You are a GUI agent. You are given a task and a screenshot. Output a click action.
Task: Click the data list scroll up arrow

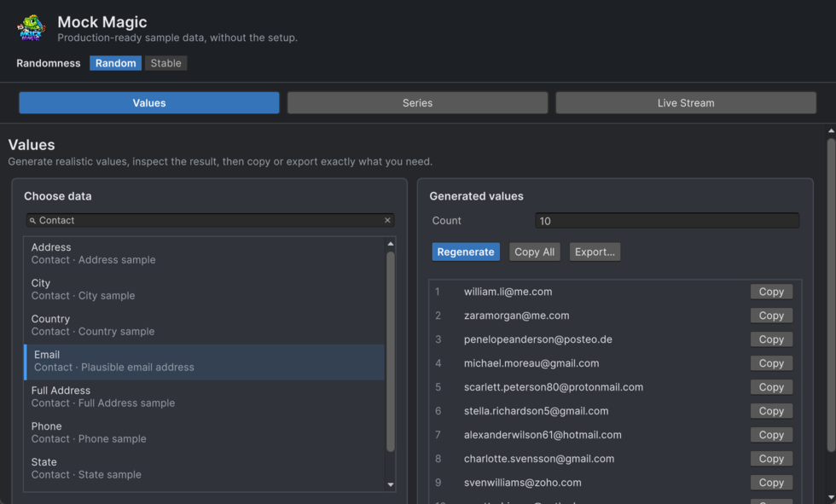point(391,244)
